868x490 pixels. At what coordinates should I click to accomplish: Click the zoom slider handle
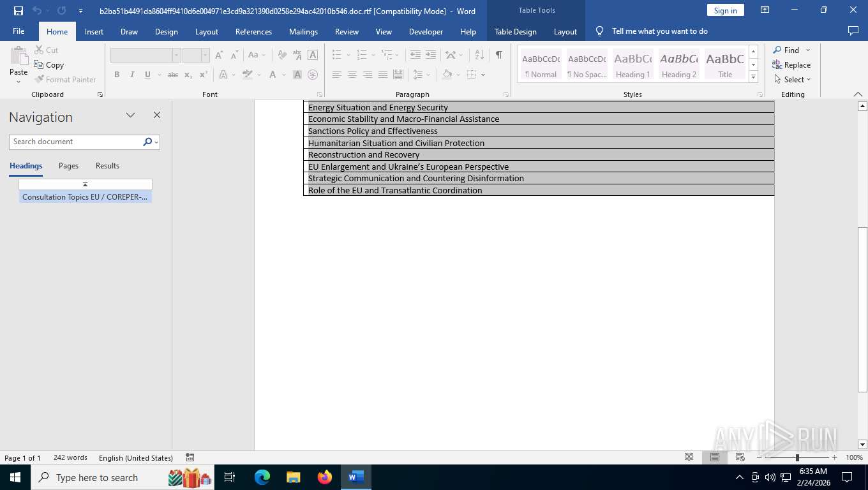click(x=797, y=457)
